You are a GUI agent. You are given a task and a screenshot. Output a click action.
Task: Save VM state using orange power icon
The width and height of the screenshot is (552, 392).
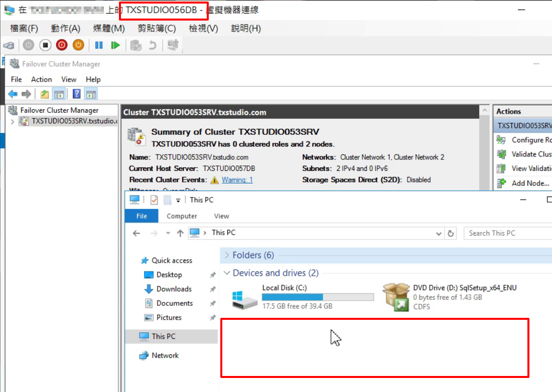click(x=78, y=45)
